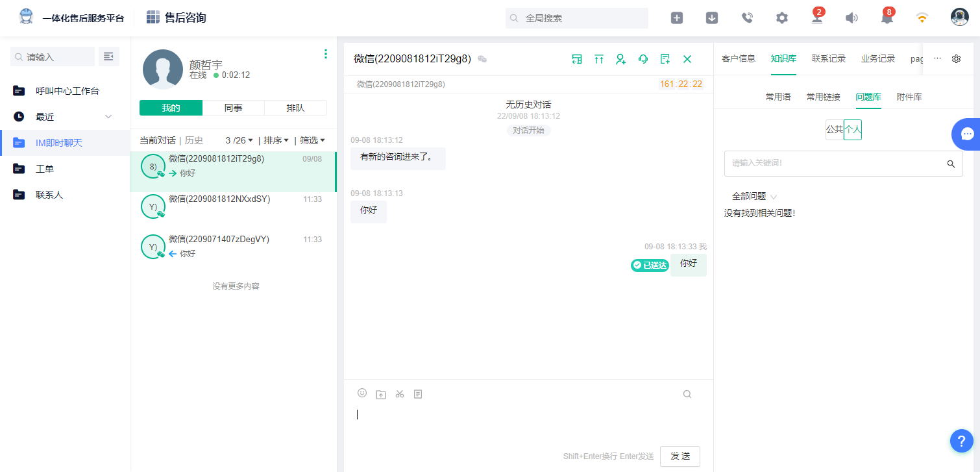
Task: Open the 常用语 sub-tab
Action: coord(778,97)
